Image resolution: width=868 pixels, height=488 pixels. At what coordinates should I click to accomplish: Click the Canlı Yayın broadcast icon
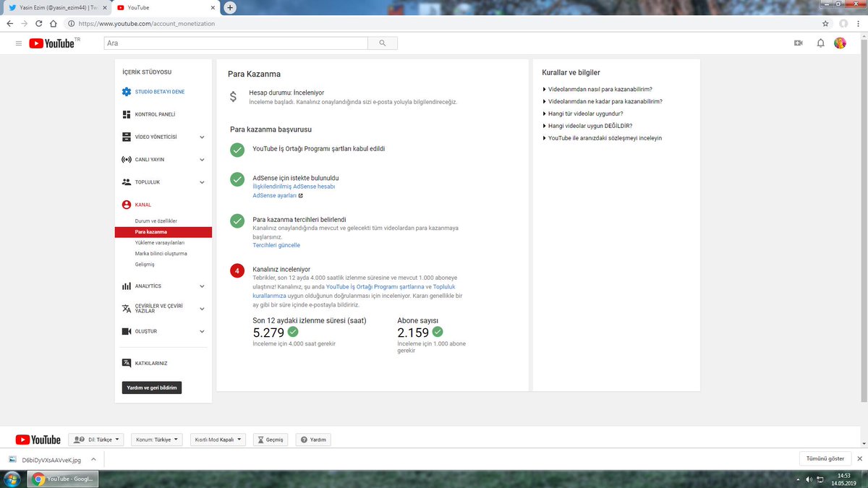click(x=127, y=159)
